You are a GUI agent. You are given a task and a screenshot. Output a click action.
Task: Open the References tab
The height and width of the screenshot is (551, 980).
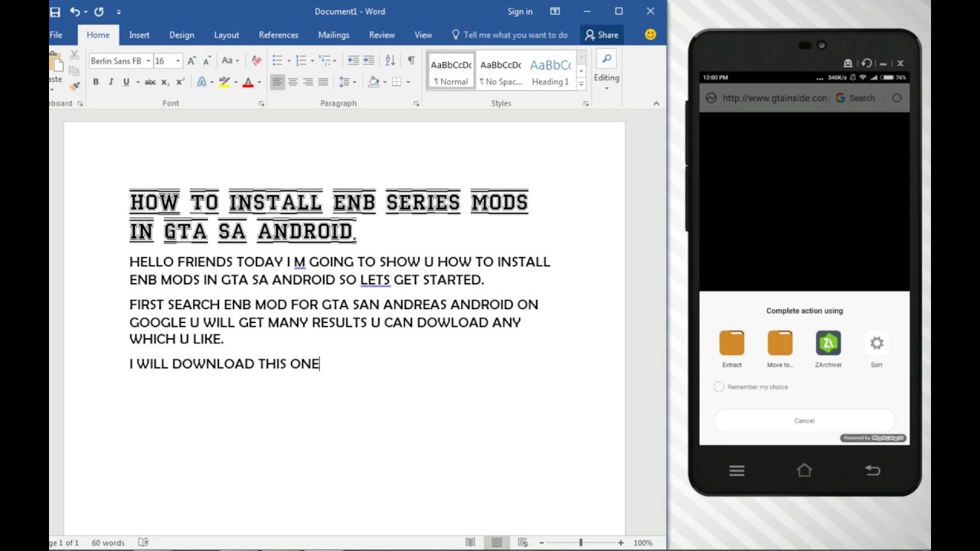pos(279,34)
